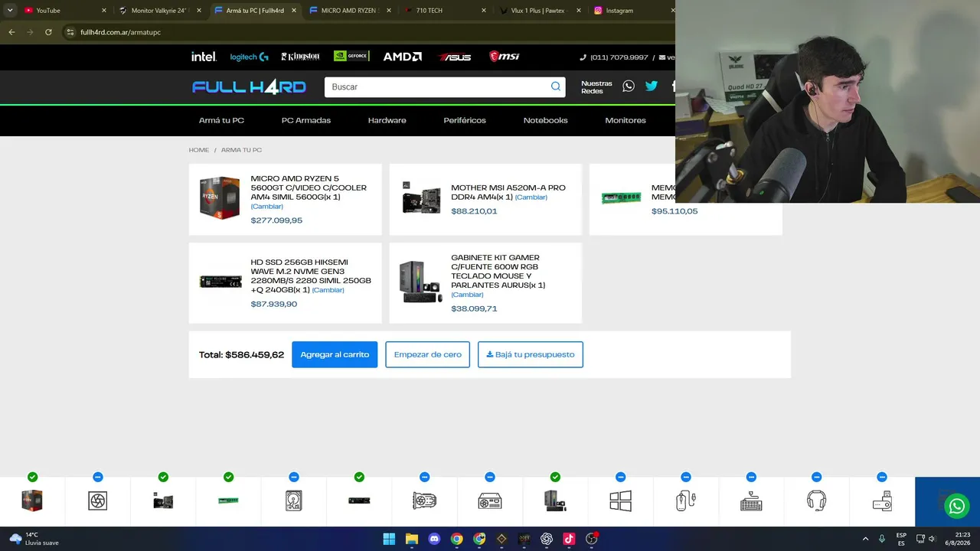Select the headset category icon
The image size is (980, 551).
pos(816,500)
